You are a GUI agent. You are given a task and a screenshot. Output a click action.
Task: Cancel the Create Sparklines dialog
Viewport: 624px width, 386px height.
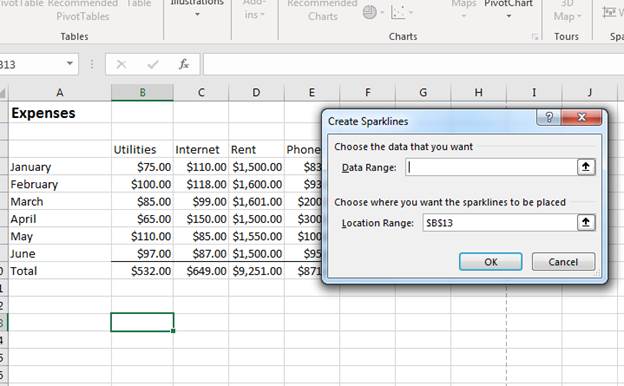pos(563,262)
